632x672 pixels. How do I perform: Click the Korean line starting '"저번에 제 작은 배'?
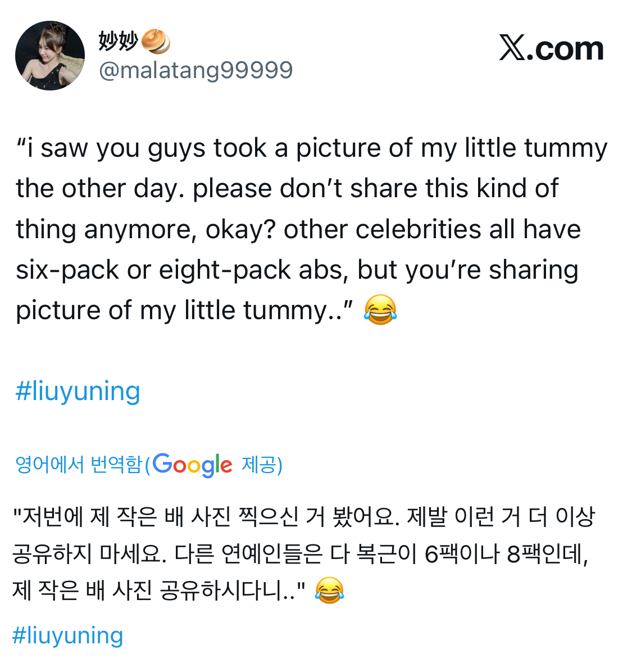tap(303, 517)
